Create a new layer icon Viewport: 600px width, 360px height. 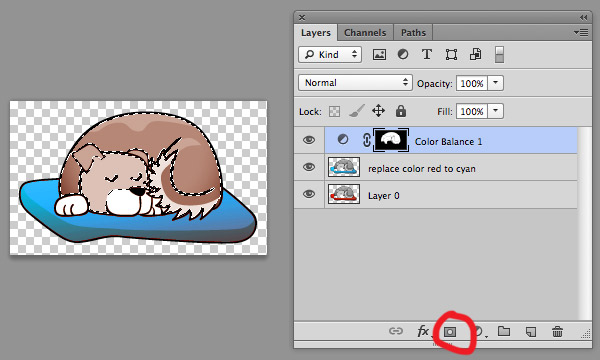tap(531, 331)
